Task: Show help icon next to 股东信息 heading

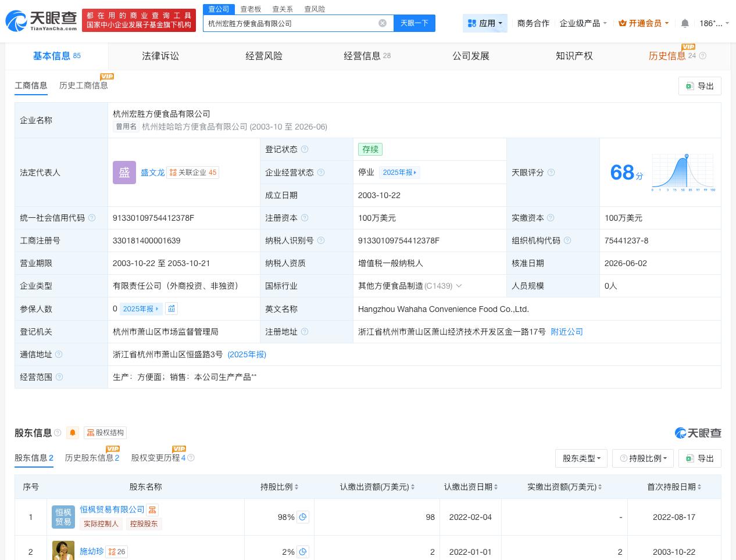Action: click(58, 433)
